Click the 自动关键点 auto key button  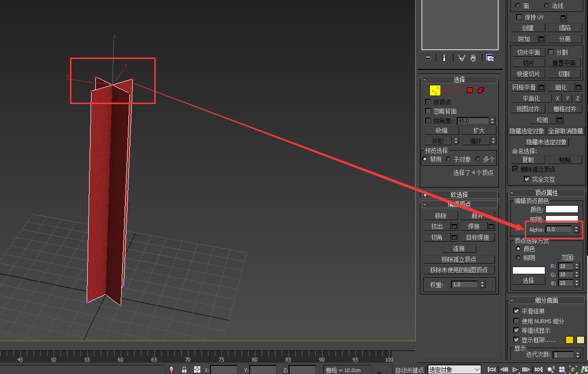pos(409,370)
